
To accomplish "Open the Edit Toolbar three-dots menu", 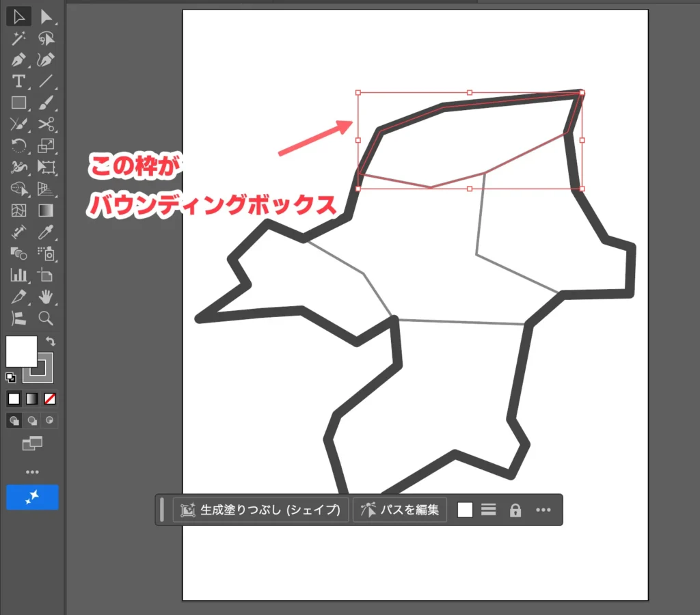I will [x=32, y=471].
